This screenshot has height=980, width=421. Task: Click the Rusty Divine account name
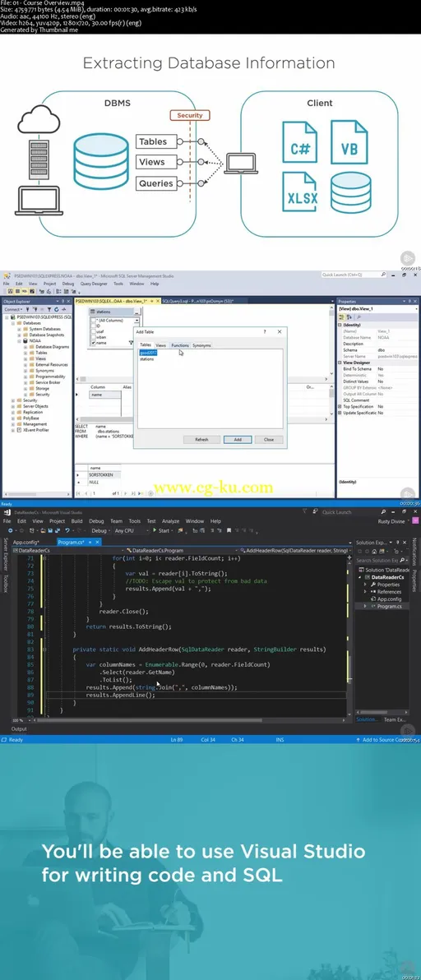393,520
